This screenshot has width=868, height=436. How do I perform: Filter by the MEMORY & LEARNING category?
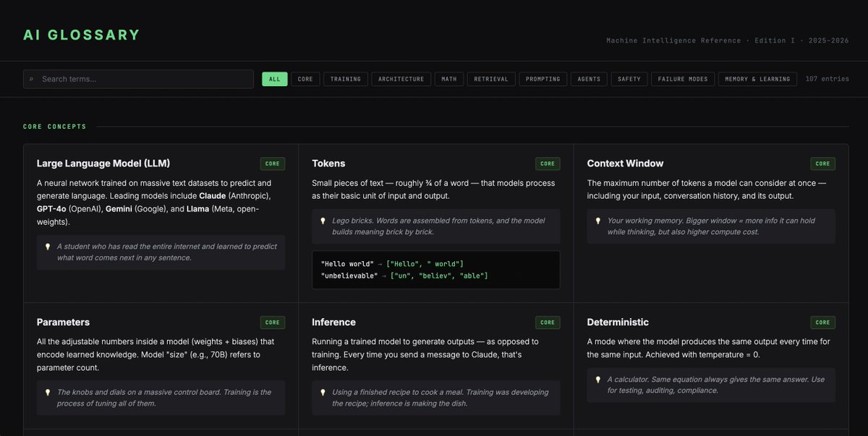point(757,79)
